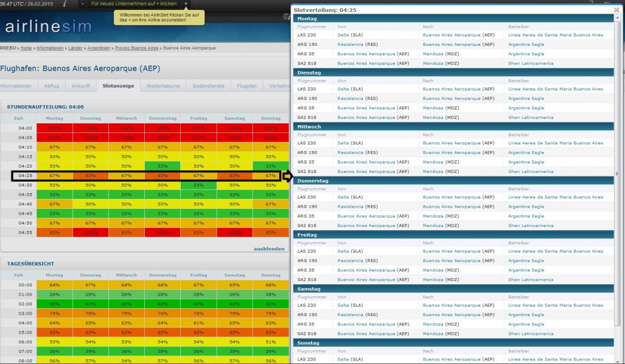Click the Mittwoch section header in popup
625x364 pixels.
(453, 127)
